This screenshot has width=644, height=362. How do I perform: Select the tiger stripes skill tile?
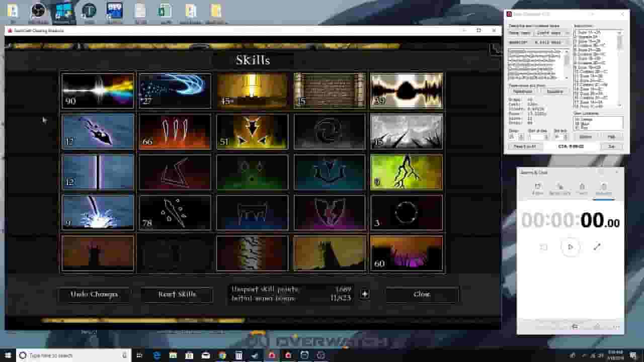pyautogui.click(x=253, y=254)
